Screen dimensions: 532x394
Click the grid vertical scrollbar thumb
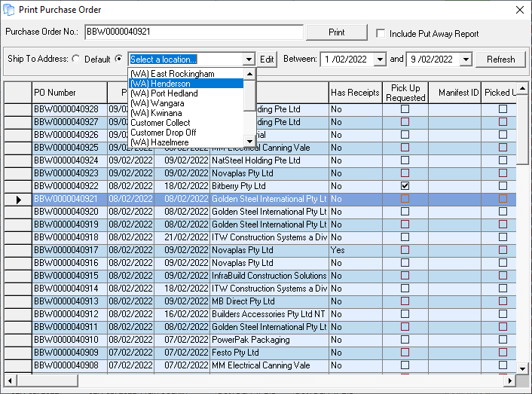point(522,129)
